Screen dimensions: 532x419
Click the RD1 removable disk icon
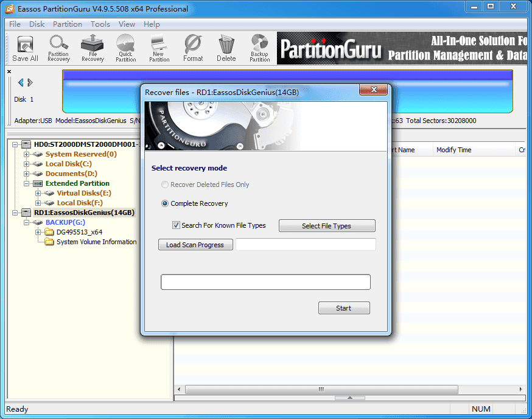point(26,213)
